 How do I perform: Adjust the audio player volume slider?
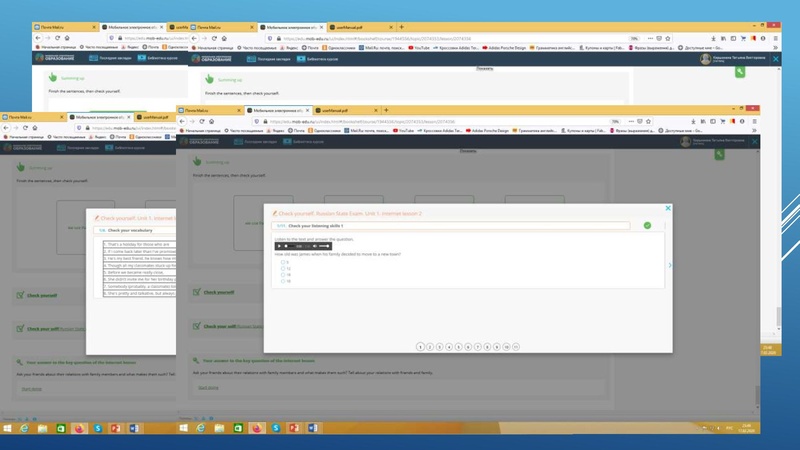point(323,246)
